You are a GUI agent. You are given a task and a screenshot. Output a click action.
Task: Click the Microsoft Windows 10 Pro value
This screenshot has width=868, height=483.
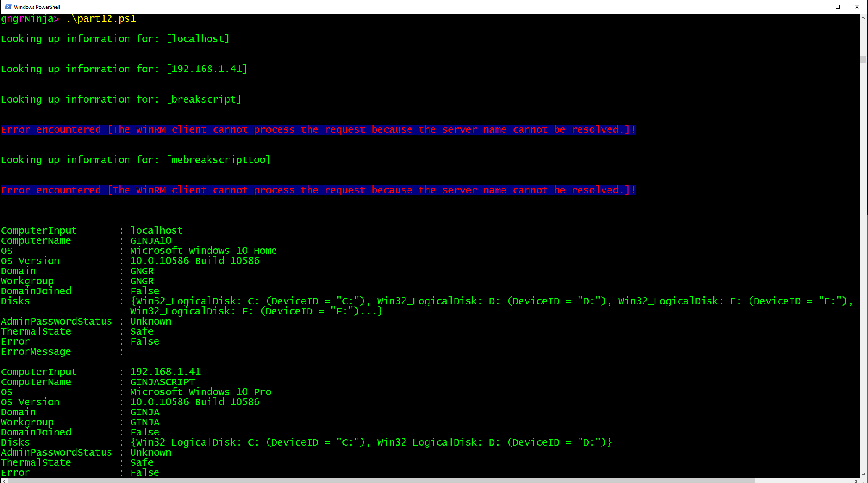(200, 392)
